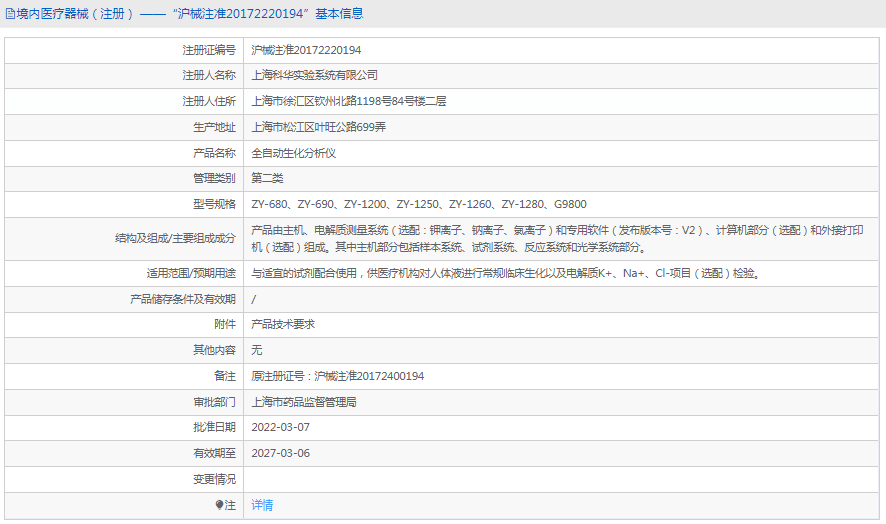Click the bulb icon beside 注
Screen dimensions: 886x524
pos(220,506)
